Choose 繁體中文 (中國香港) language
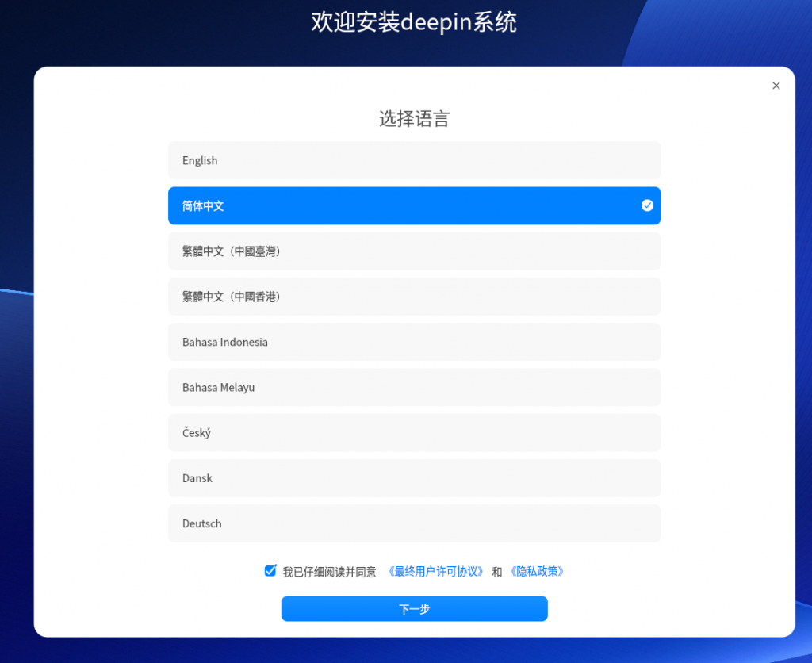Viewport: 812px width, 663px height. (414, 297)
